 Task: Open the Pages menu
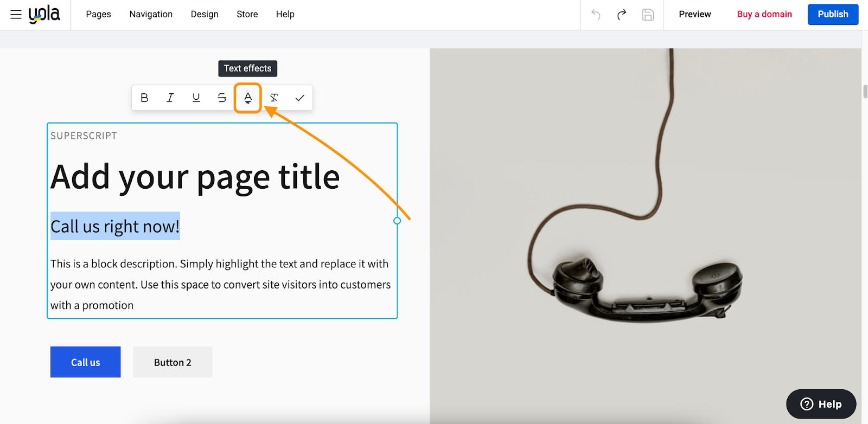click(x=98, y=14)
